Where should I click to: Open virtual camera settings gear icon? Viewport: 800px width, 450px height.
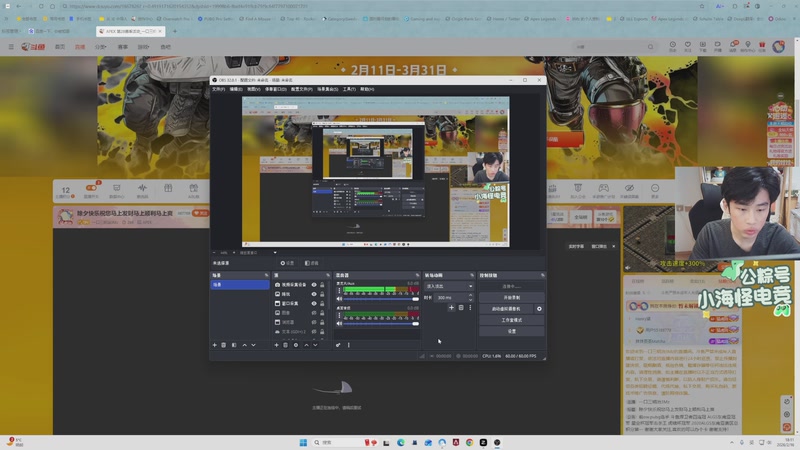tap(539, 309)
